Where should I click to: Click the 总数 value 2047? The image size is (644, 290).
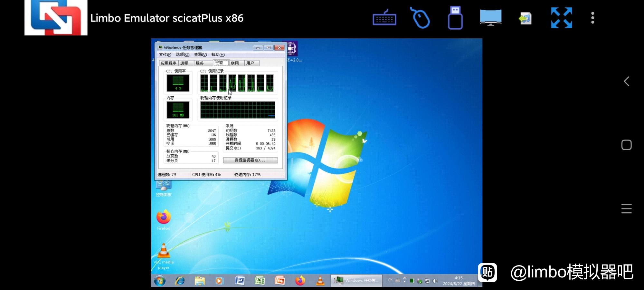click(x=212, y=131)
